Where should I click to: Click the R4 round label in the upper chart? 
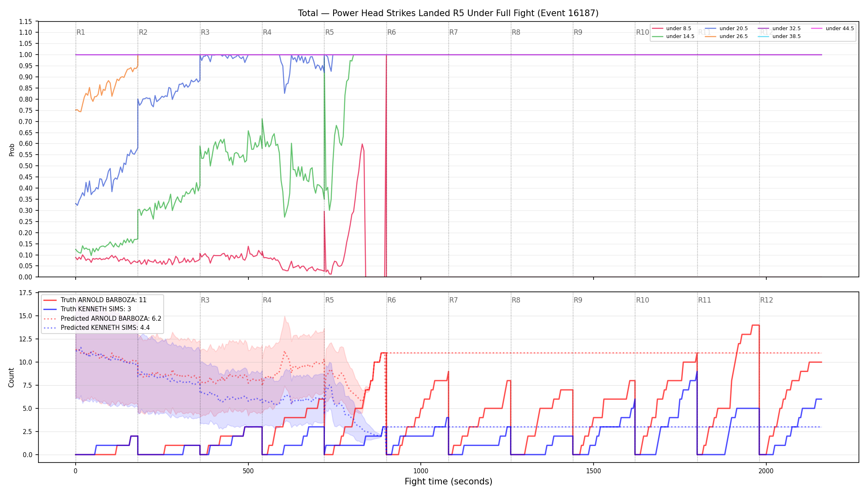tap(267, 32)
